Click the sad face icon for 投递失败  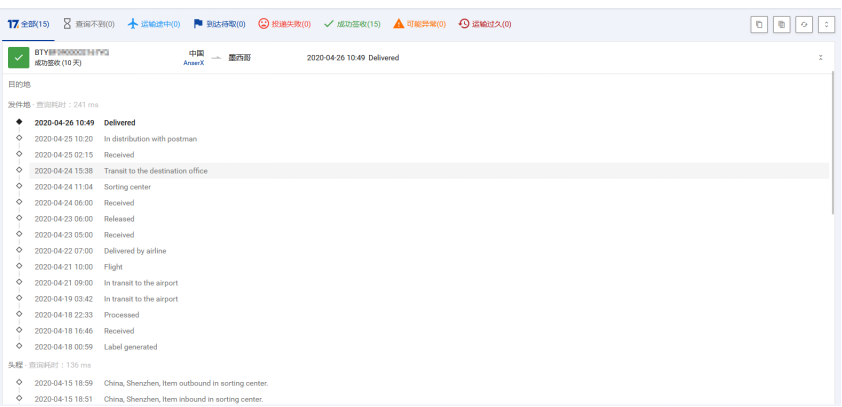click(264, 23)
